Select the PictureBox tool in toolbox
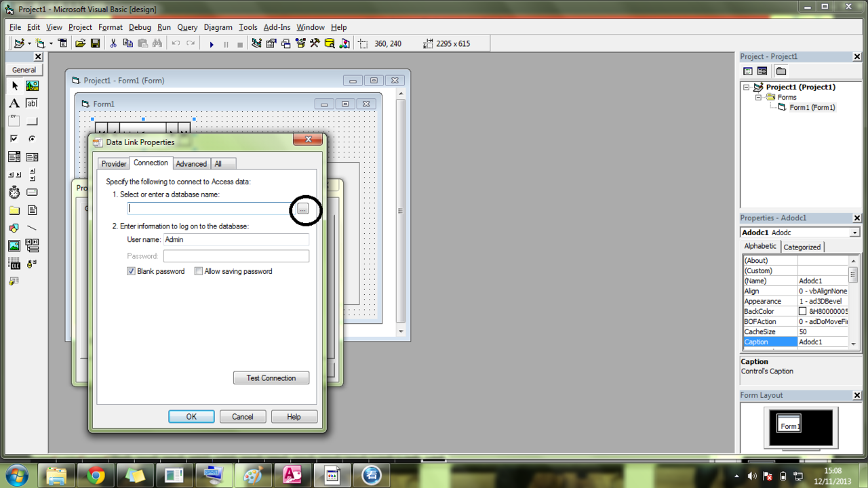 tap(32, 86)
